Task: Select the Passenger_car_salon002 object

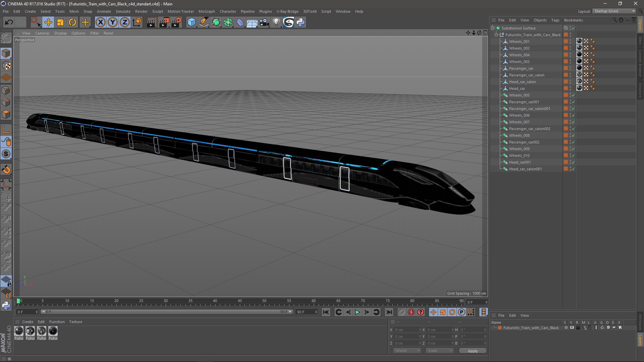Action: (530, 129)
